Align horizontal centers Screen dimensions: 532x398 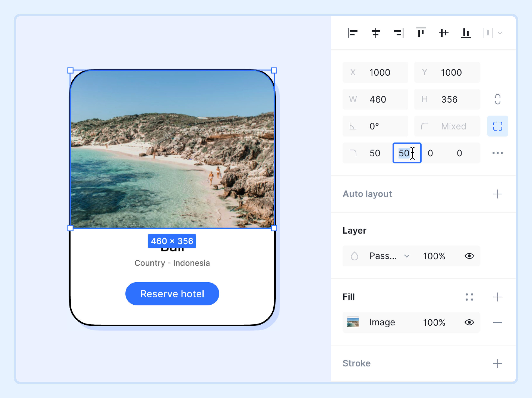tap(375, 33)
